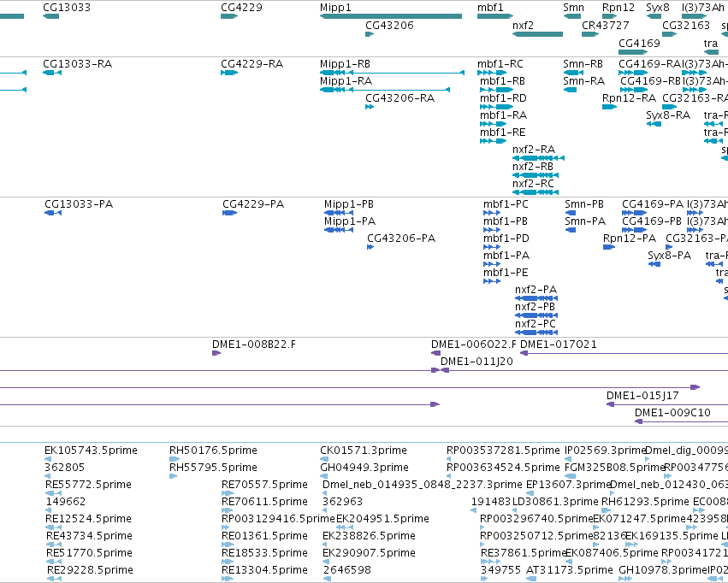
Task: Open the CK01571.3prime EST label
Action: tap(364, 450)
